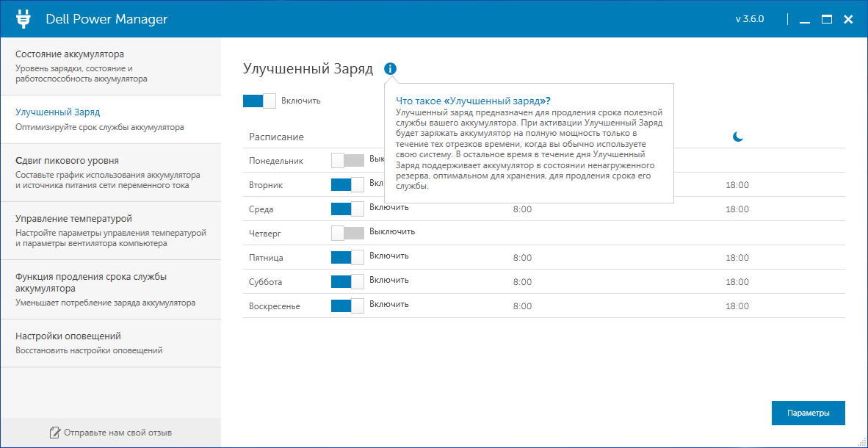
Task: Toggle the Суббота schedule switch
Action: (x=347, y=281)
